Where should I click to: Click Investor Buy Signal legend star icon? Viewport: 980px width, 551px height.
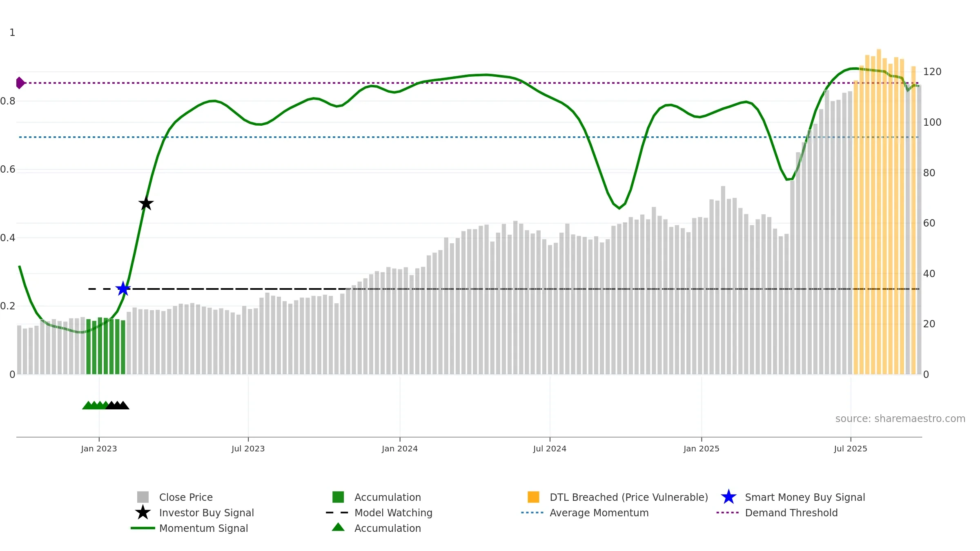pyautogui.click(x=143, y=513)
